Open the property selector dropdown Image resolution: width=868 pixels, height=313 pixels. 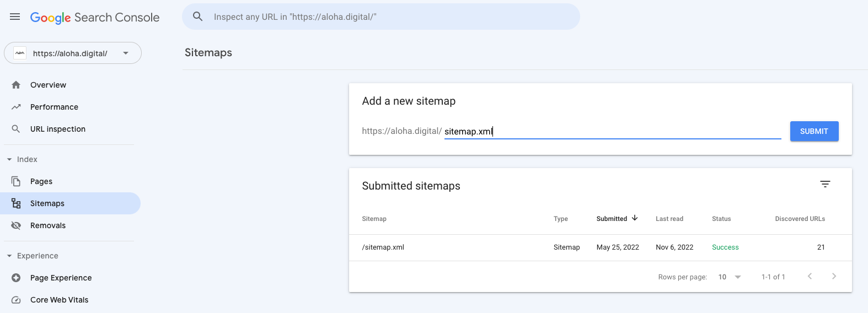73,53
